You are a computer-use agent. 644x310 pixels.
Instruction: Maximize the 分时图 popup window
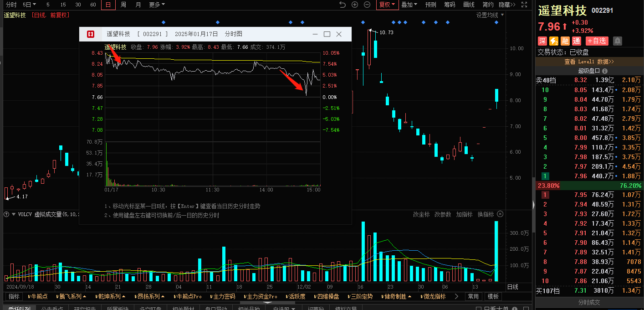pyautogui.click(x=327, y=34)
